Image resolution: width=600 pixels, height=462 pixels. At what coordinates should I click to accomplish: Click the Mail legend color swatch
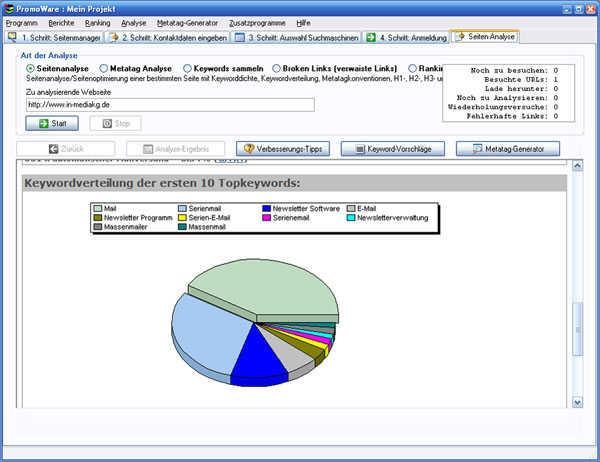(x=98, y=209)
